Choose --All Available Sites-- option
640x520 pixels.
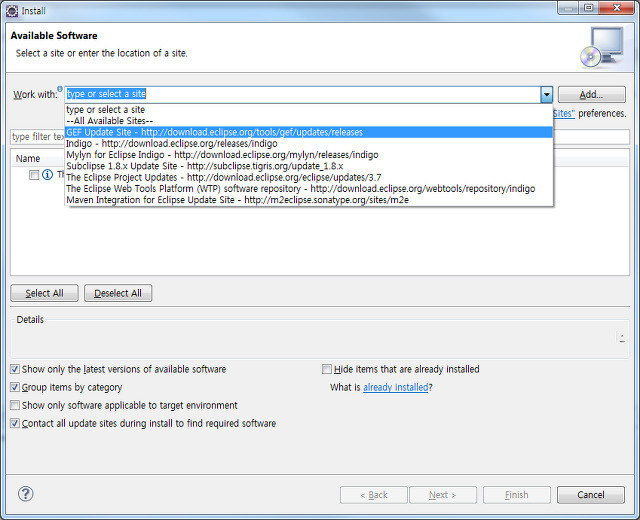click(309, 121)
